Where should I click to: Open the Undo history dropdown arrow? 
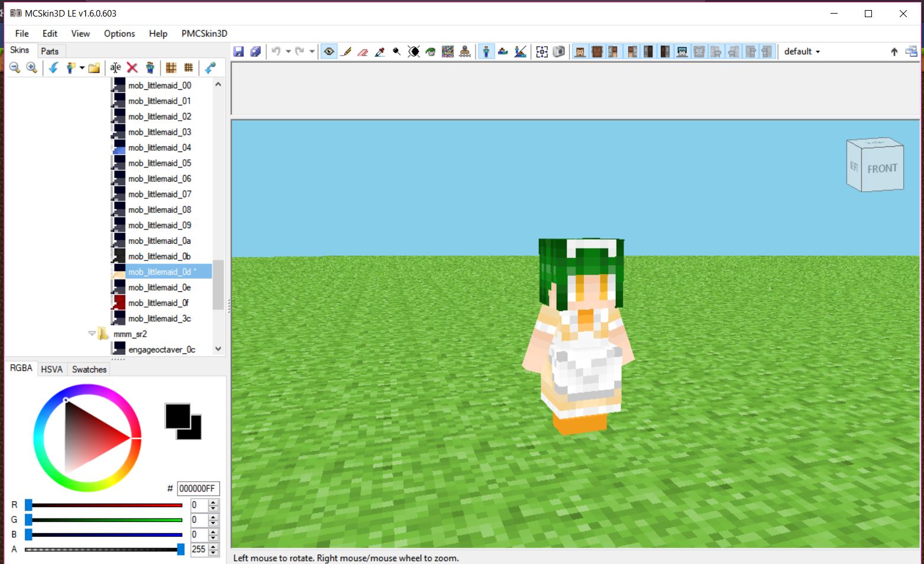pos(289,51)
